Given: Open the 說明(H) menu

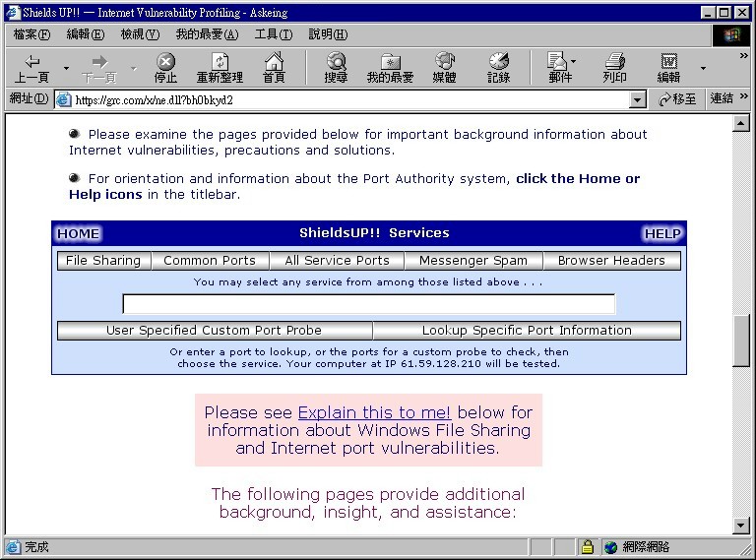Looking at the screenshot, I should tap(328, 34).
